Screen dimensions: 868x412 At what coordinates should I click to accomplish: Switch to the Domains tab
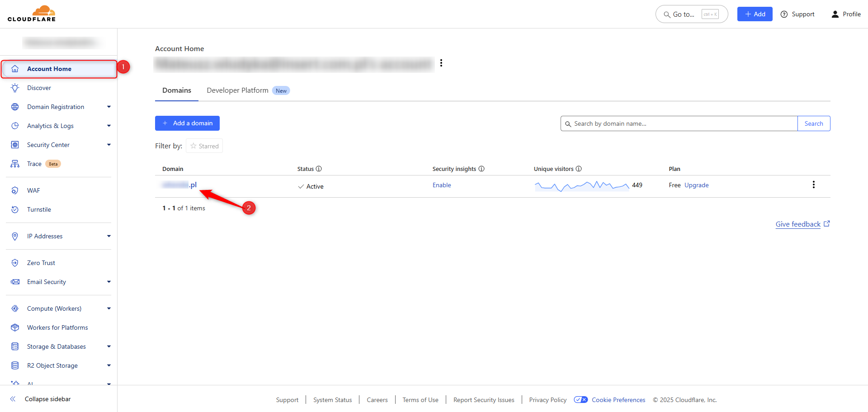177,90
